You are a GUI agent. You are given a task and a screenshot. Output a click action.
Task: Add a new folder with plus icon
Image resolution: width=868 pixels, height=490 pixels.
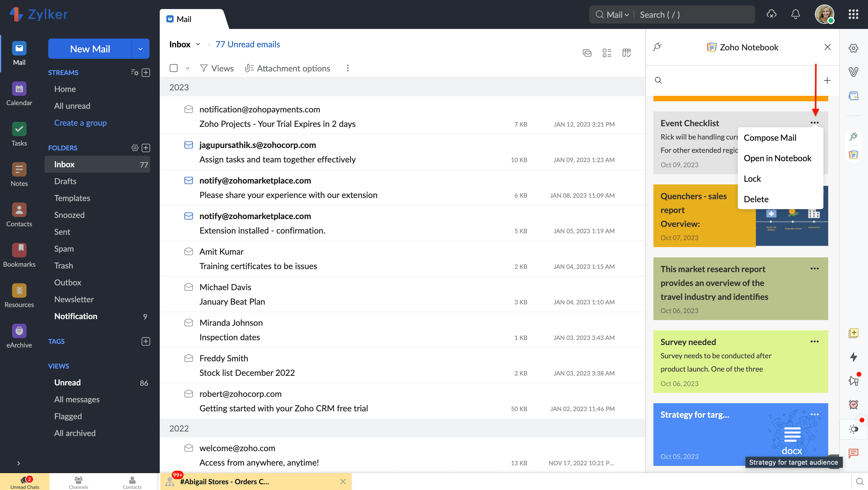pyautogui.click(x=146, y=148)
